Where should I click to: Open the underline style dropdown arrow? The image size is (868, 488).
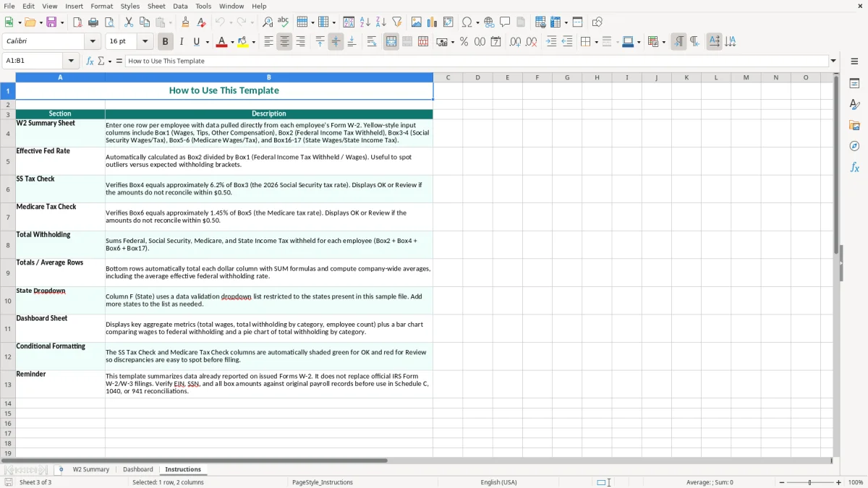coord(207,42)
